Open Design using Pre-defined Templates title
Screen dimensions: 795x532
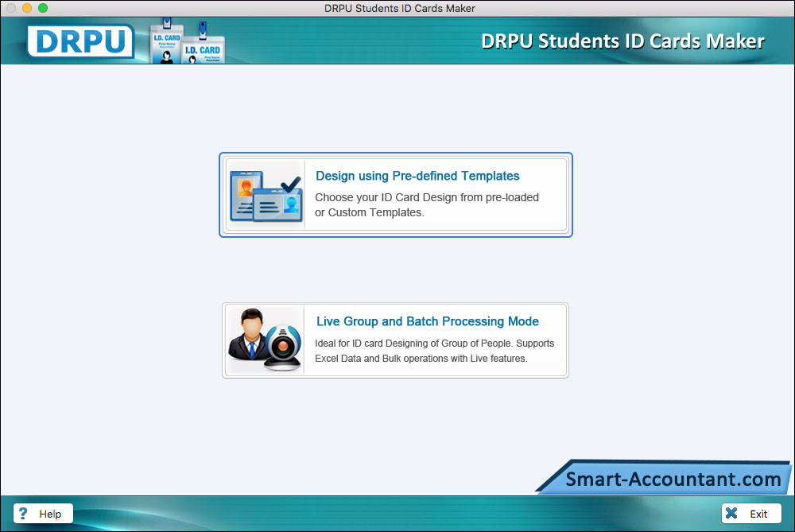click(417, 176)
